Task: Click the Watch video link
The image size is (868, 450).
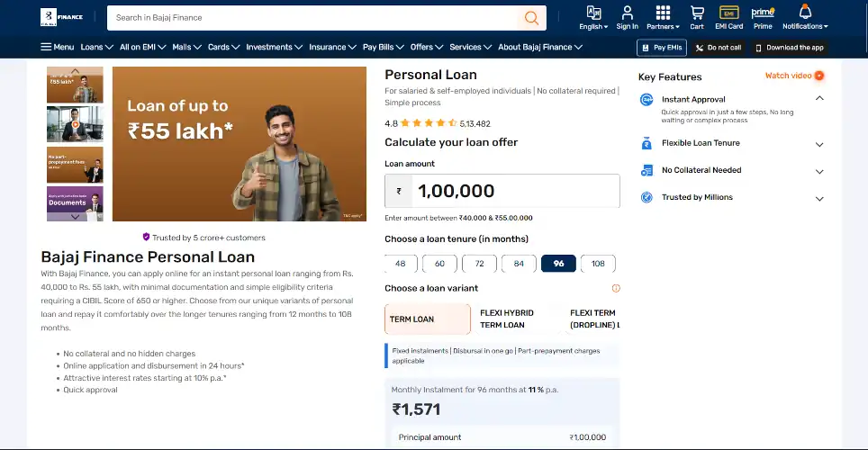Action: pyautogui.click(x=788, y=76)
